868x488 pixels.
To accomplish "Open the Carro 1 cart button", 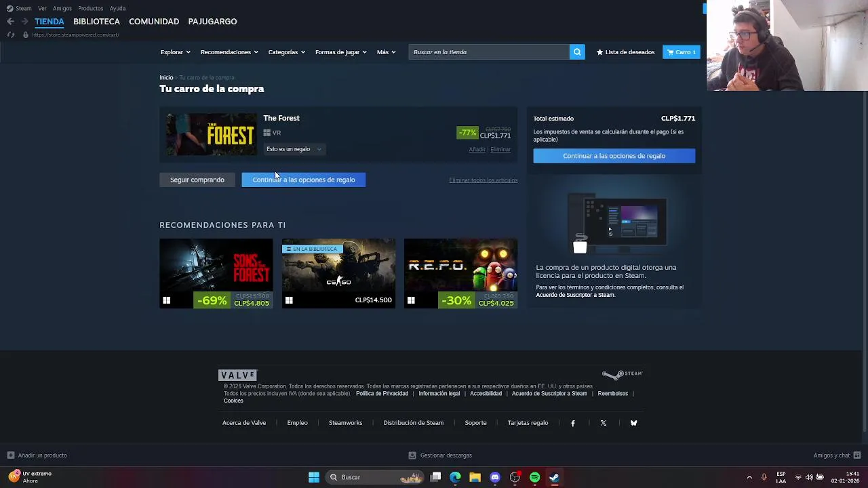I will point(682,52).
